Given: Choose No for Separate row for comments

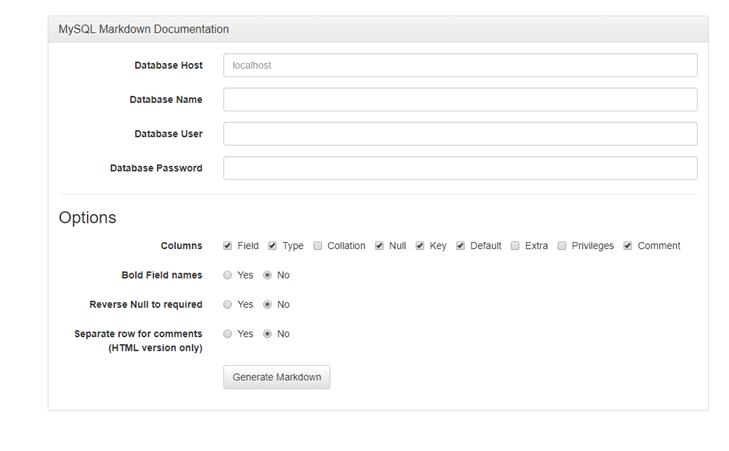Looking at the screenshot, I should coord(267,334).
